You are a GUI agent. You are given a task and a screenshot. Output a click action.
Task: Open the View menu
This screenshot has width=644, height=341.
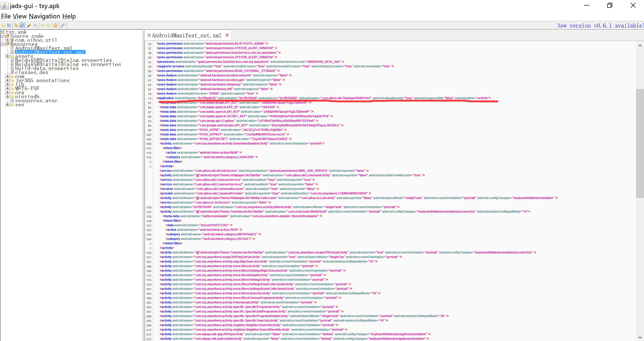(19, 16)
